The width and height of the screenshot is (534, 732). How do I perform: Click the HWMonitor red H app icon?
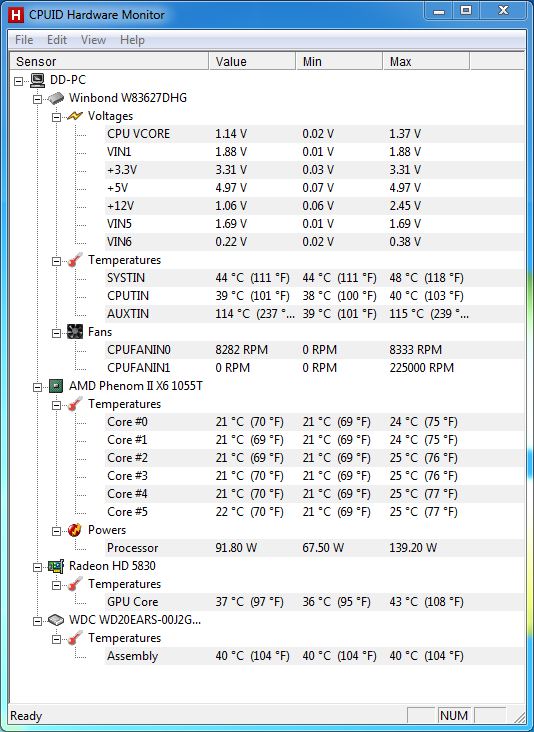click(x=16, y=15)
